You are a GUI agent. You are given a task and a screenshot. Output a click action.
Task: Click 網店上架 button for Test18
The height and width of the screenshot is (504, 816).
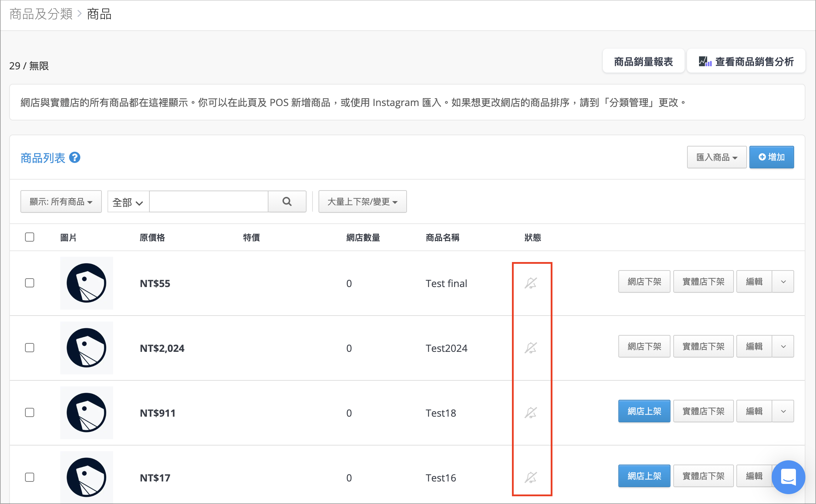tap(644, 411)
